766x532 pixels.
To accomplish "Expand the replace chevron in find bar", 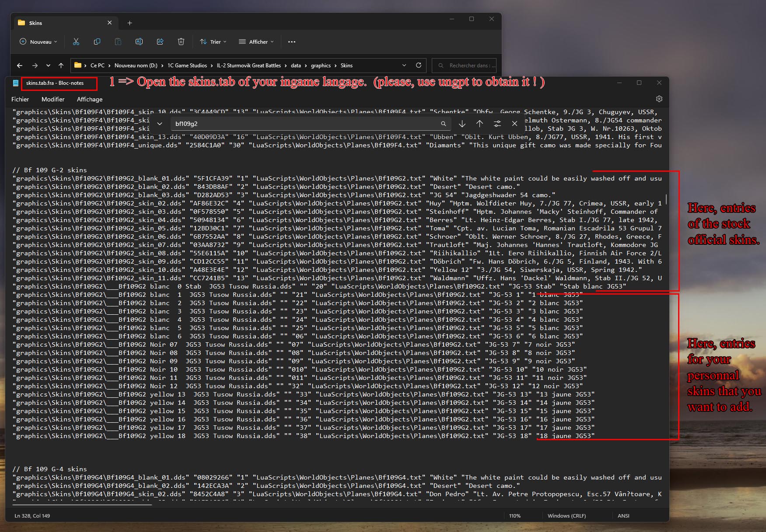I will point(160,124).
